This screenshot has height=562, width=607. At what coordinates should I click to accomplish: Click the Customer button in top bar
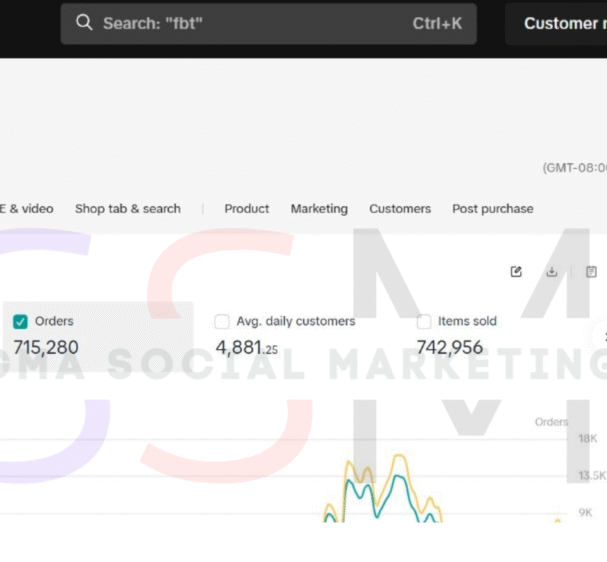[558, 24]
